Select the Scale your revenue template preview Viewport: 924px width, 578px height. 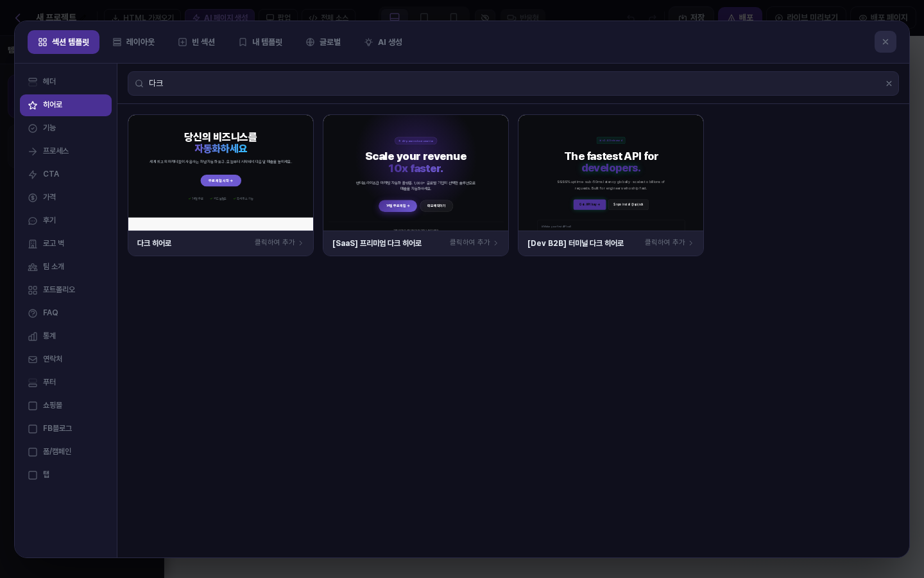(416, 173)
